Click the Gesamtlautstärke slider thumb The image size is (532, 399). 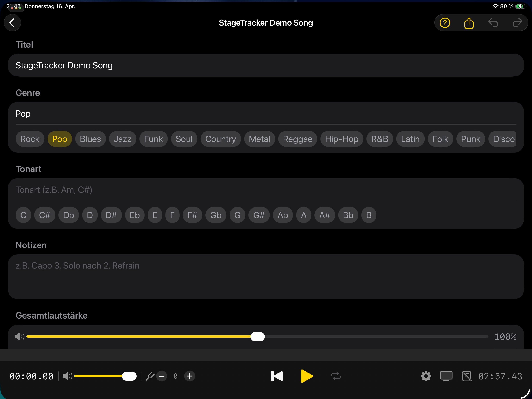tap(258, 336)
